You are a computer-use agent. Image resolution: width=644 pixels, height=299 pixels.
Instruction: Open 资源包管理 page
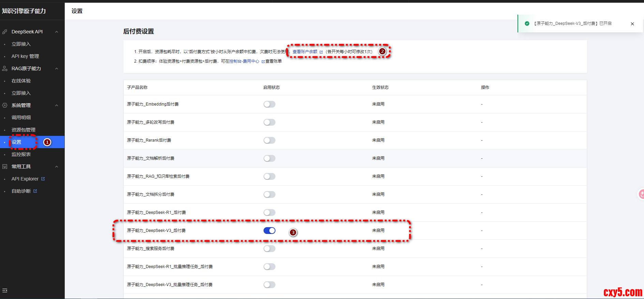click(24, 130)
